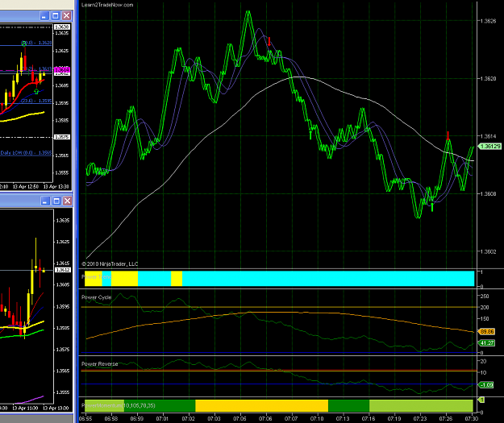This screenshot has width=504, height=423.
Task: Click the orange 89.86 value marker
Action: click(487, 331)
